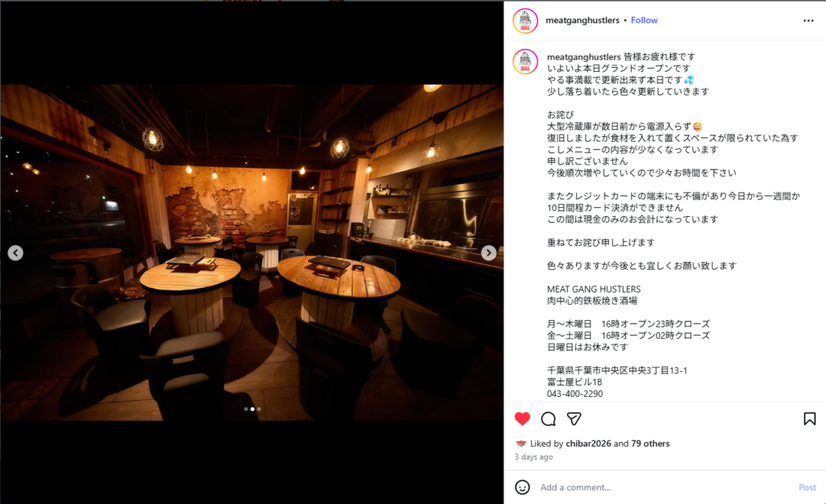Select the carousel pagination dots

[x=252, y=409]
